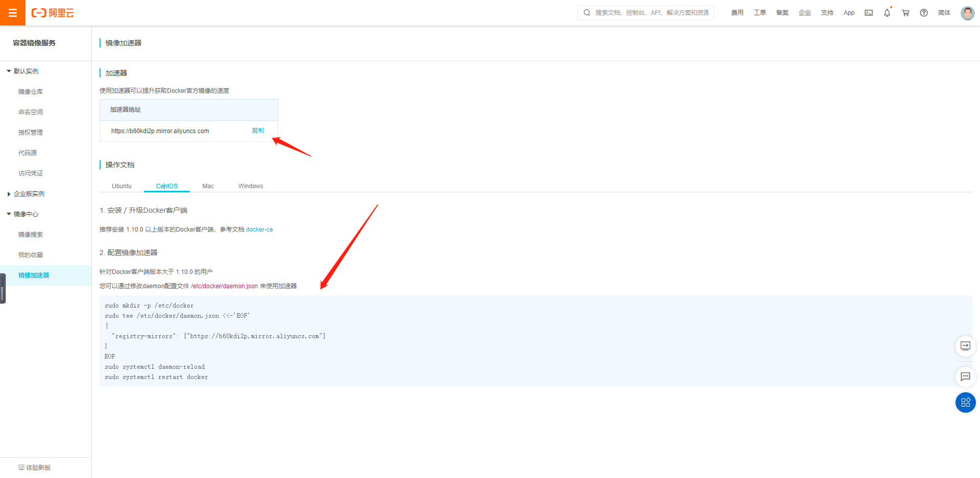Click the accelerator URL https://b60kdi2p.mirror.aliyuncs.com
Viewport: 980px width, 478px height.
point(160,131)
